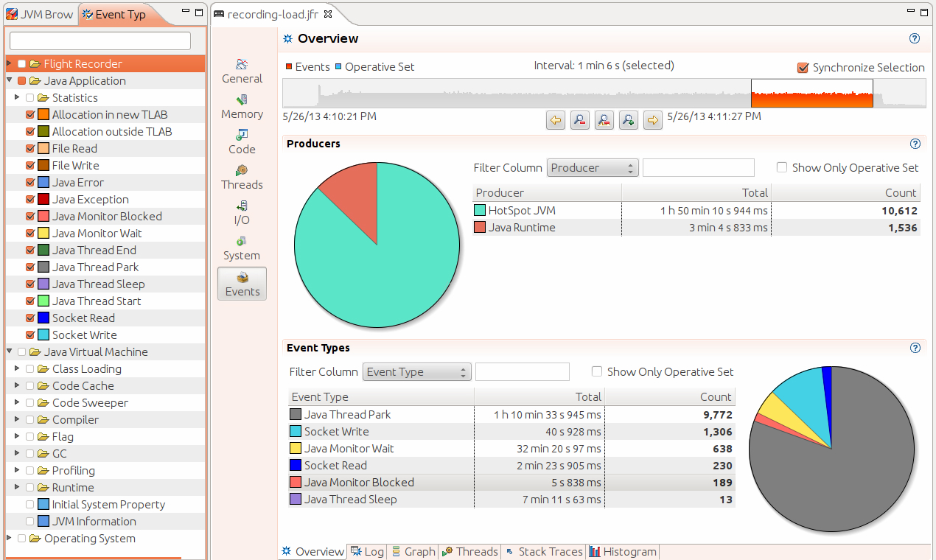Switch to the JVM Browser tab
This screenshot has width=936, height=560.
(40, 14)
